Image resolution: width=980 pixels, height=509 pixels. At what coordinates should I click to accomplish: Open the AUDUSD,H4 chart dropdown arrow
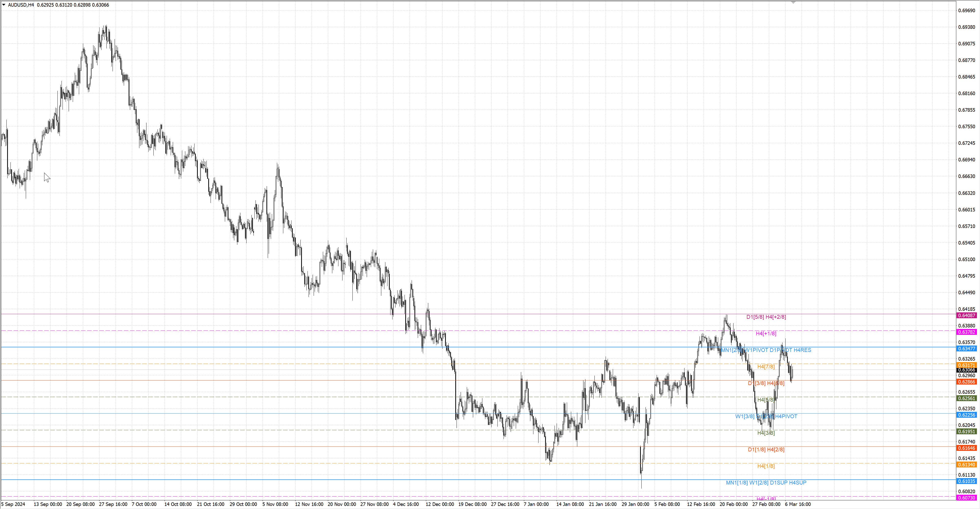pyautogui.click(x=4, y=5)
